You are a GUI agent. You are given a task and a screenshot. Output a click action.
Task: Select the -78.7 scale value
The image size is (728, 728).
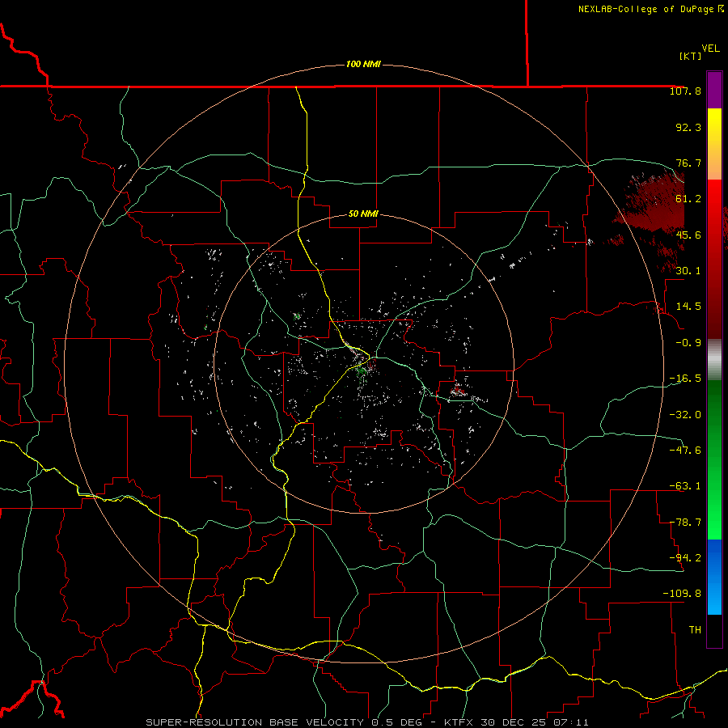point(685,523)
